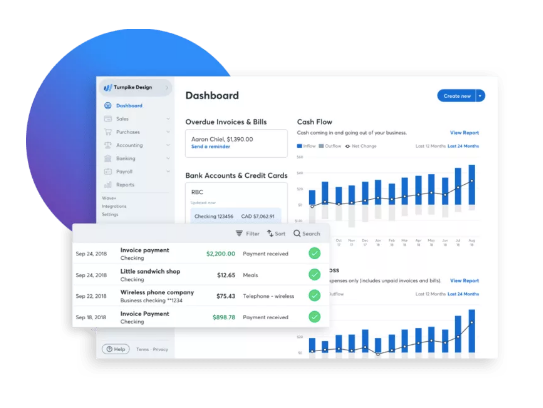Open the Accounting menu item
The height and width of the screenshot is (408, 543).
click(x=129, y=145)
